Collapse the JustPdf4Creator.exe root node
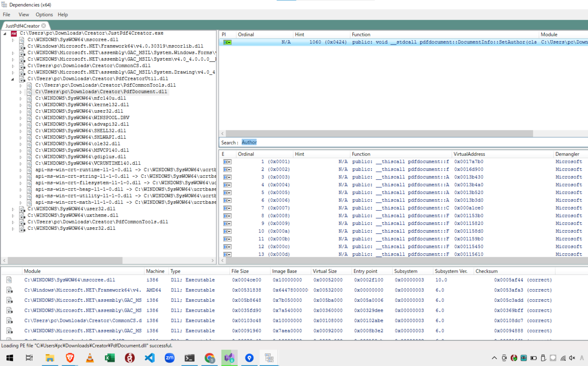The image size is (588, 366). pyautogui.click(x=6, y=33)
